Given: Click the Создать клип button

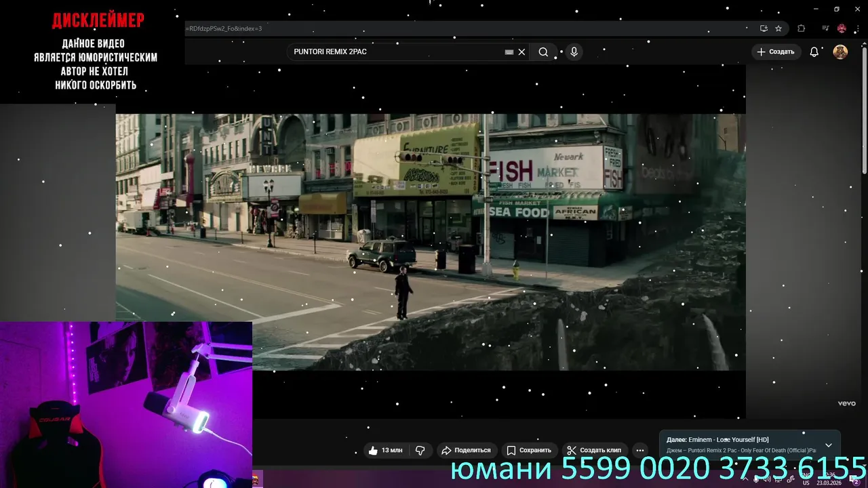Looking at the screenshot, I should click(x=595, y=450).
